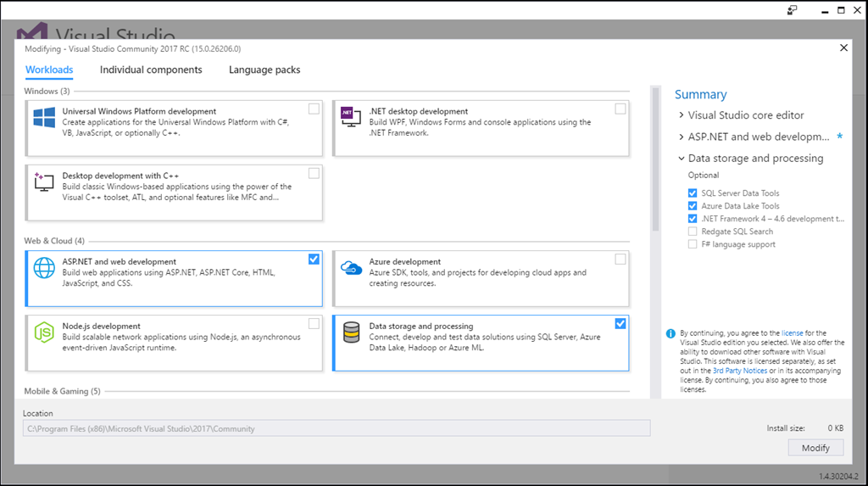The height and width of the screenshot is (486, 868).
Task: Select the Universal Windows Platform development card title
Action: pos(139,111)
